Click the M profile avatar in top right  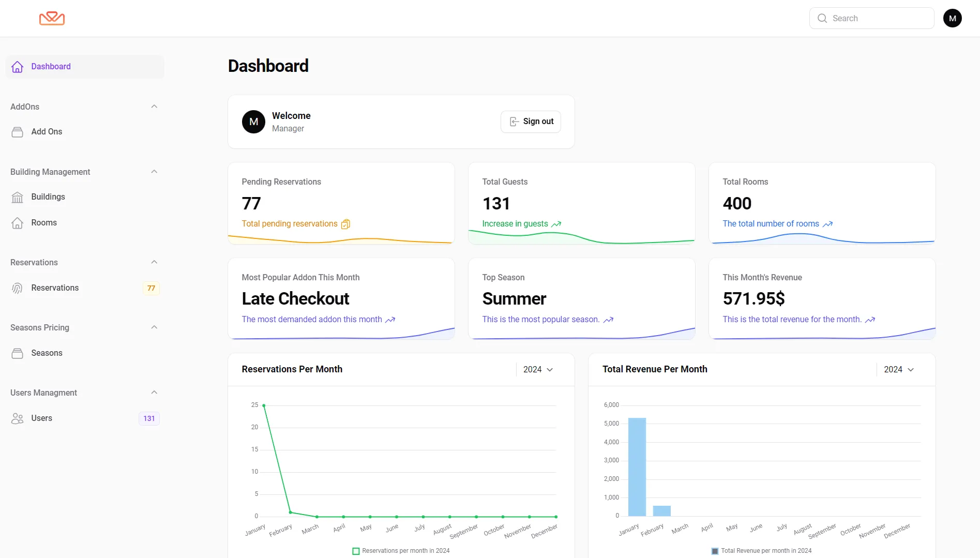(952, 19)
